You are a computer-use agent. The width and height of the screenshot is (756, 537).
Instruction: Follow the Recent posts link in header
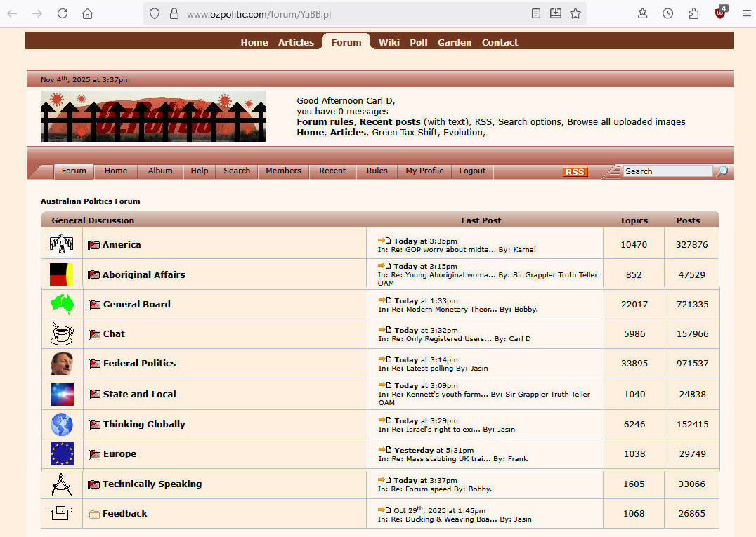[390, 121]
